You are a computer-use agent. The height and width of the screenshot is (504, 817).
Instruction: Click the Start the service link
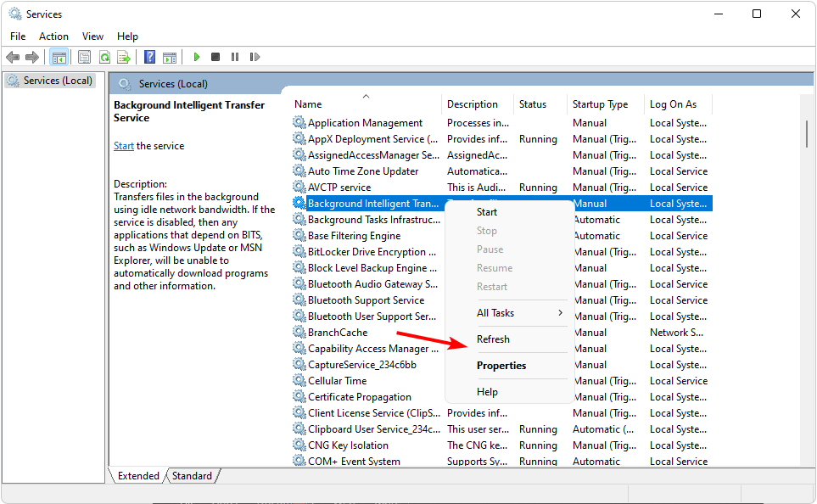(124, 146)
